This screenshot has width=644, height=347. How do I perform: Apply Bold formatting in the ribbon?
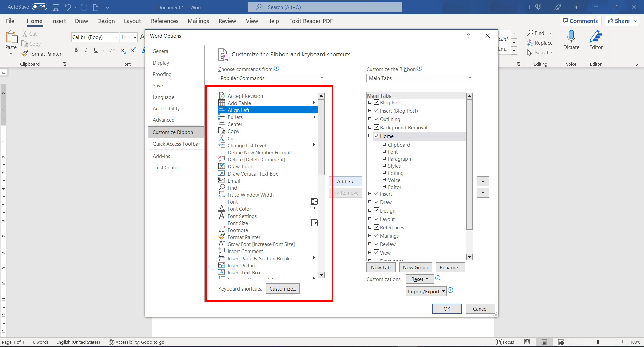click(76, 50)
